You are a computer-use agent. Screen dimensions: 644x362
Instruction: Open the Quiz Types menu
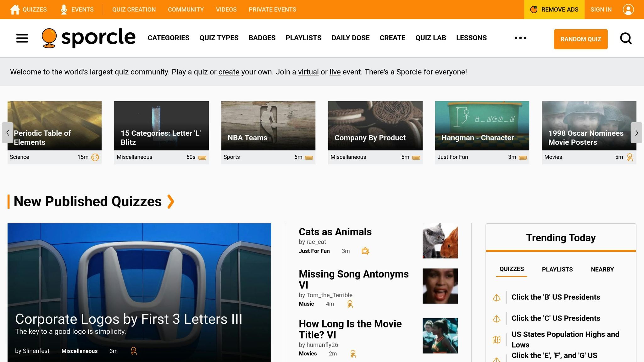tap(219, 38)
